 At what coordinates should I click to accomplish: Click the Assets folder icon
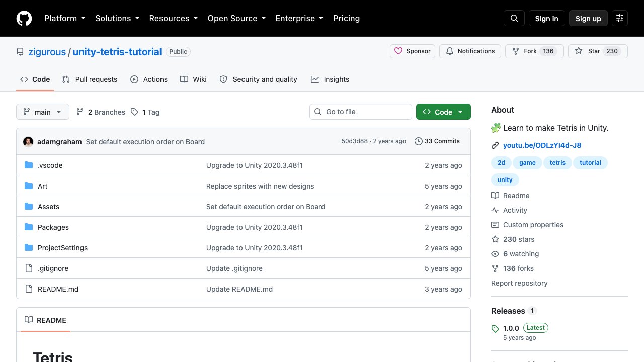pos(29,207)
